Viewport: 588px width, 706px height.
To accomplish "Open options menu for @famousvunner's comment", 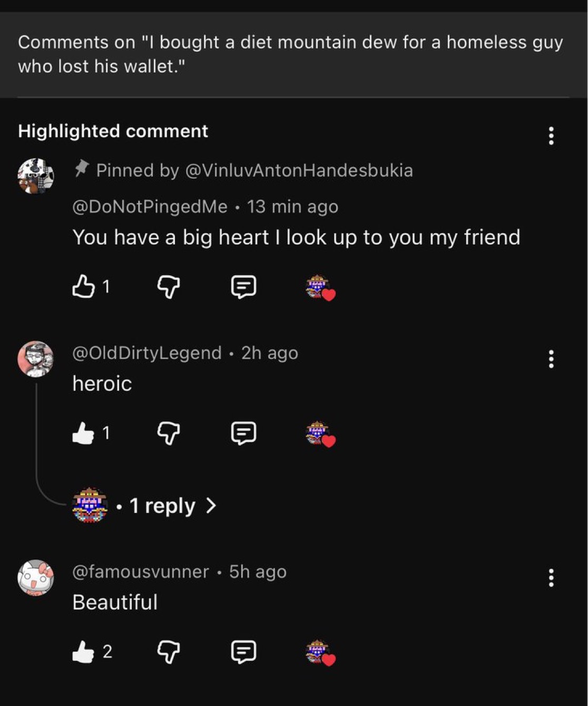I will click(551, 578).
